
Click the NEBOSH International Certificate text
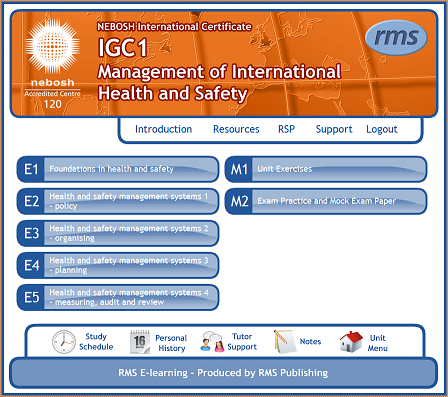coord(174,26)
